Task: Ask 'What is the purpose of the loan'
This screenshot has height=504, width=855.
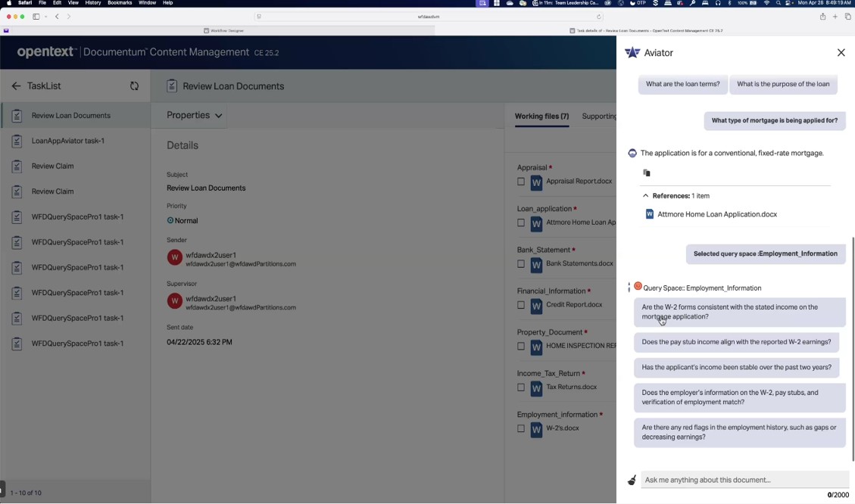Action: (x=783, y=85)
